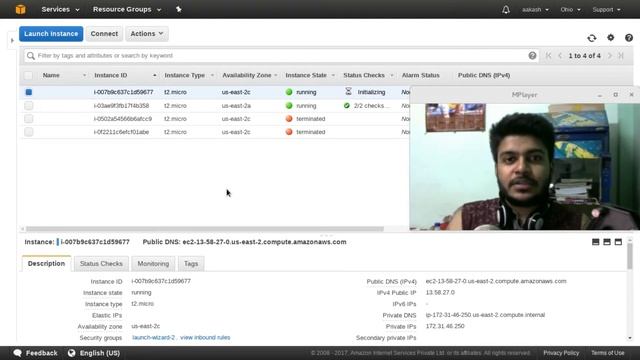Viewport: 640px width, 360px height.
Task: Switch to the Monitoring tab
Action: [x=153, y=264]
